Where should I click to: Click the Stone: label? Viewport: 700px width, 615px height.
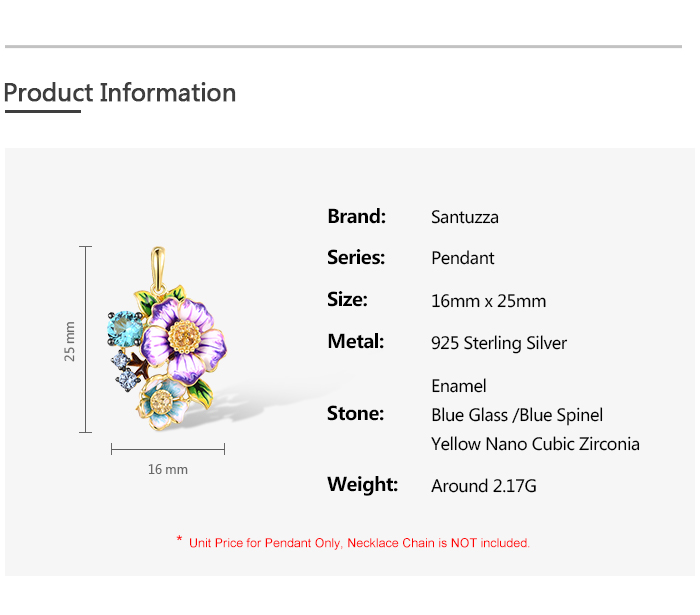point(356,413)
